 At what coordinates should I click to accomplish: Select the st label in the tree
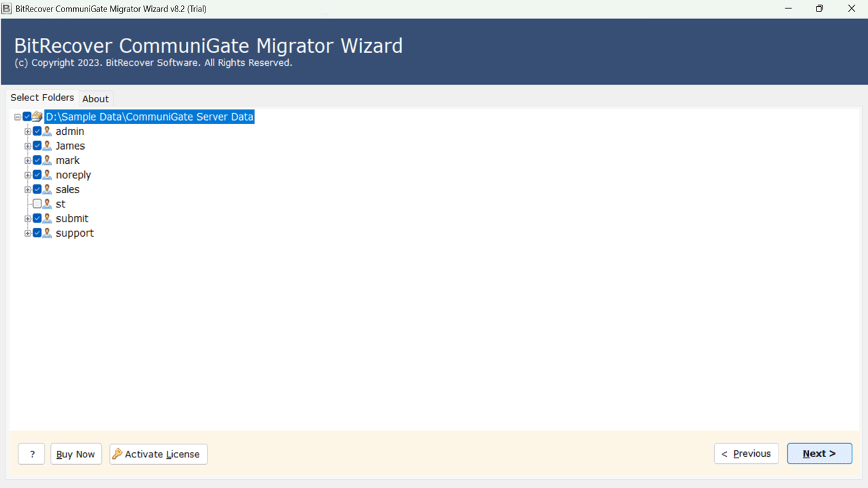60,204
